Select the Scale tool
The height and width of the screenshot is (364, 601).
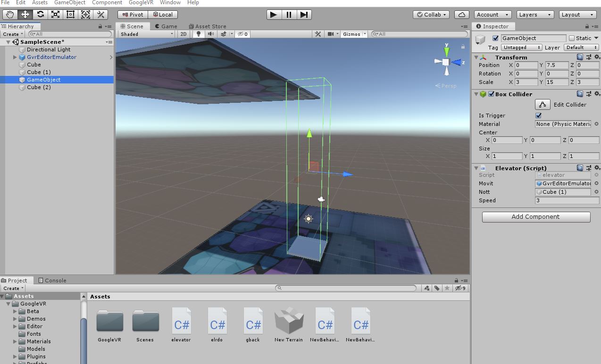pos(55,14)
